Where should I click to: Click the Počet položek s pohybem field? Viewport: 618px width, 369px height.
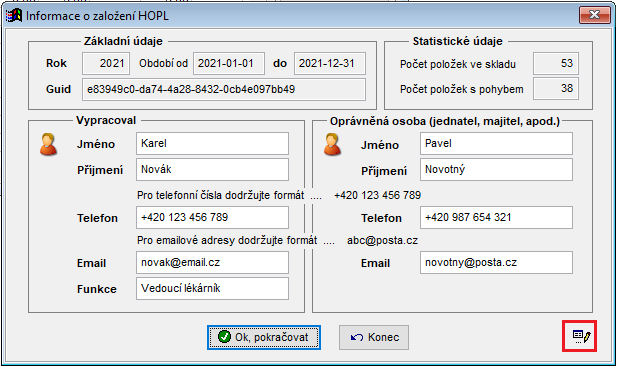(x=556, y=89)
